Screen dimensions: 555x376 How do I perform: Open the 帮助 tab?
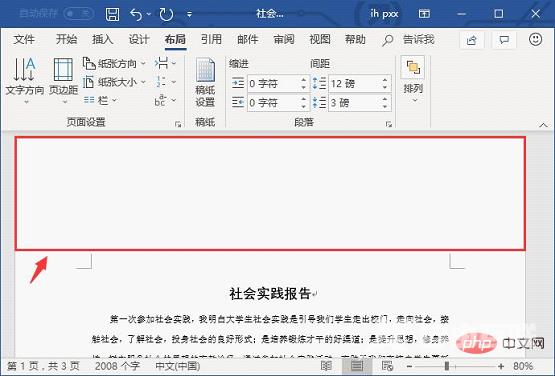tap(355, 39)
